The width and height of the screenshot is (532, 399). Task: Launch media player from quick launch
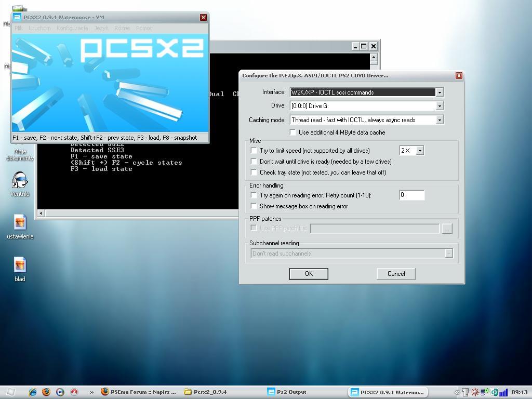pos(60,392)
